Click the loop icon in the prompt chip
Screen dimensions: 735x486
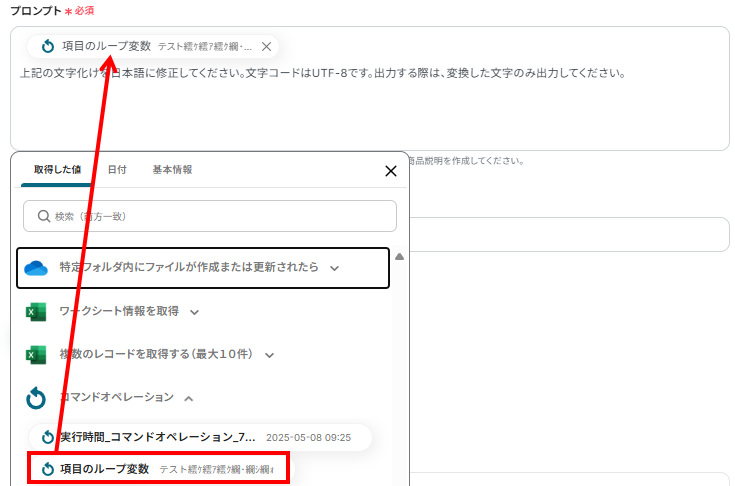48,46
